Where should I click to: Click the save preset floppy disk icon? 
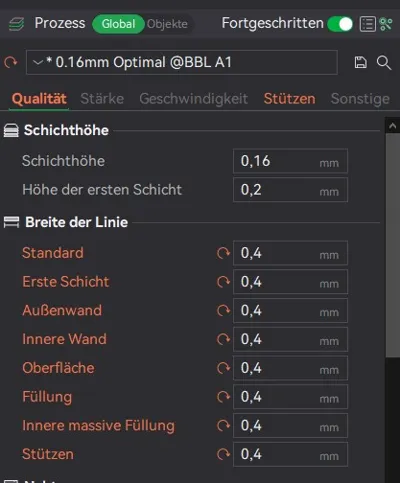point(360,62)
